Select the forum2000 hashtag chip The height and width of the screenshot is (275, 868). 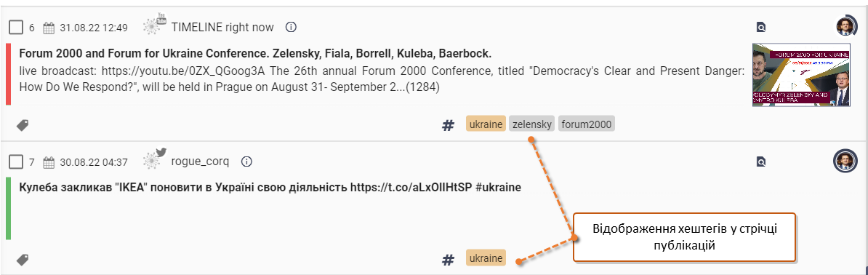586,124
